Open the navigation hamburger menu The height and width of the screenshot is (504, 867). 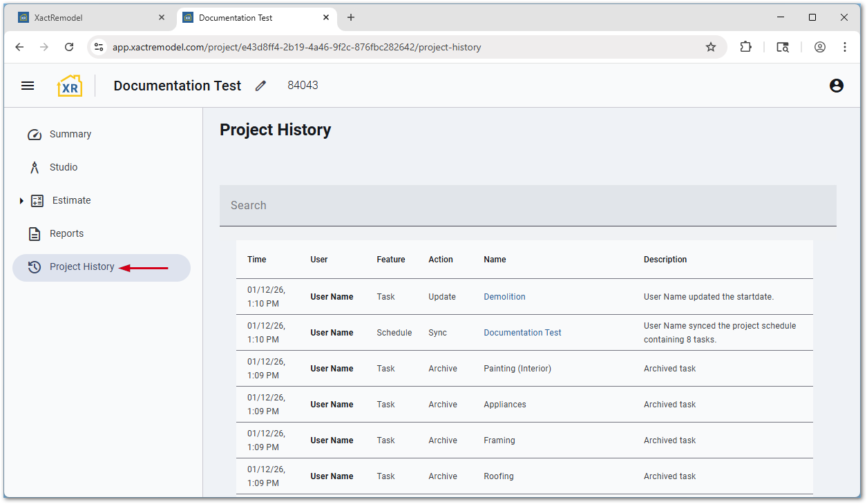click(28, 85)
